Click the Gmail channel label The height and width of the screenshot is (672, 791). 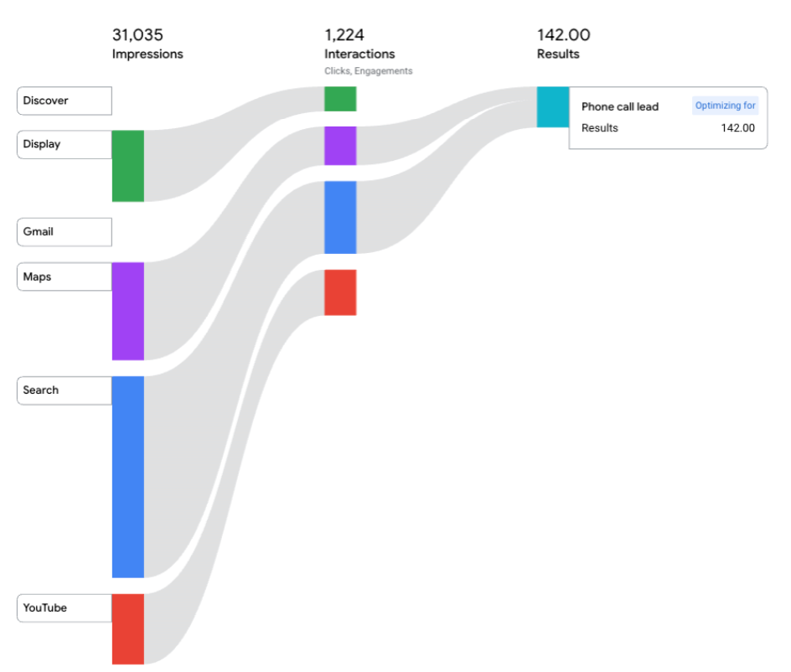pos(65,232)
